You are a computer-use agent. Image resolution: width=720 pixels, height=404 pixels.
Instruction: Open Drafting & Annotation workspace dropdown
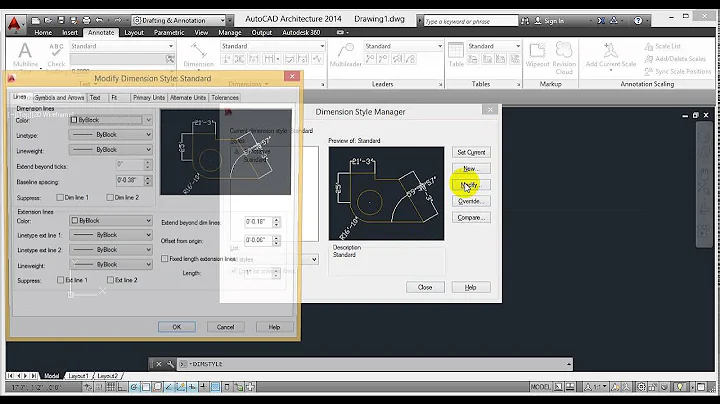click(x=179, y=21)
